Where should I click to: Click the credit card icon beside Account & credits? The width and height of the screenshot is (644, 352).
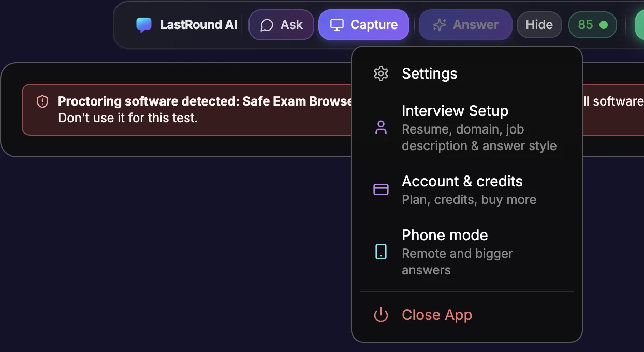tap(381, 189)
